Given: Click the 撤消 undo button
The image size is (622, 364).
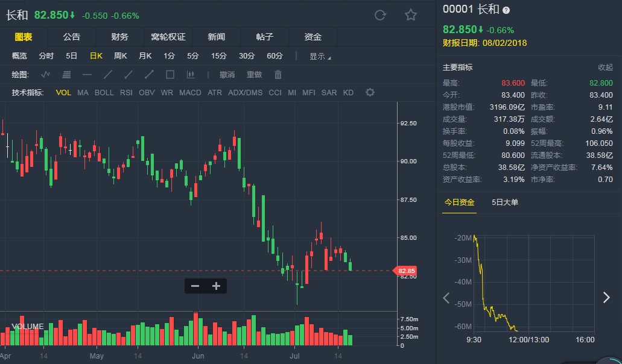Looking at the screenshot, I should pyautogui.click(x=227, y=75).
